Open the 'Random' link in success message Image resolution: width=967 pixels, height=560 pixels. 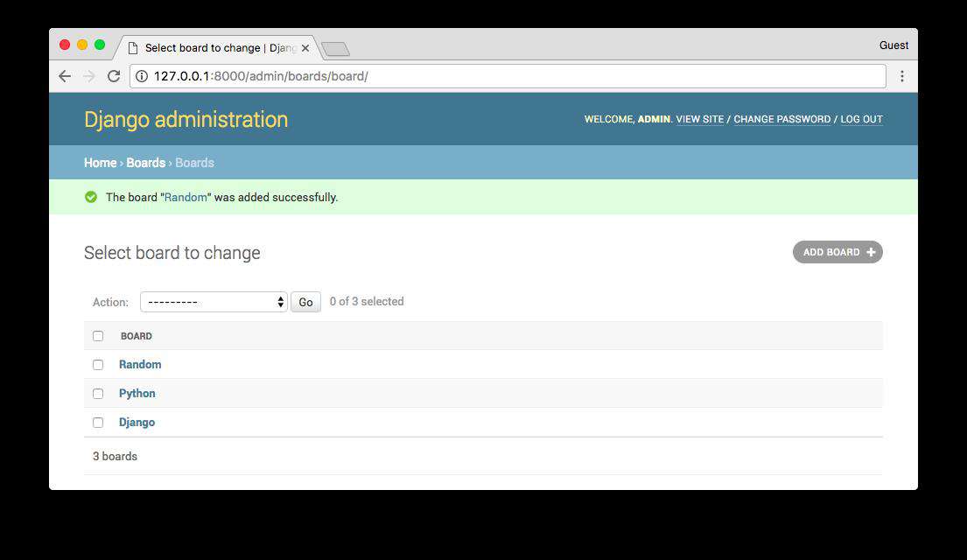[x=186, y=198]
